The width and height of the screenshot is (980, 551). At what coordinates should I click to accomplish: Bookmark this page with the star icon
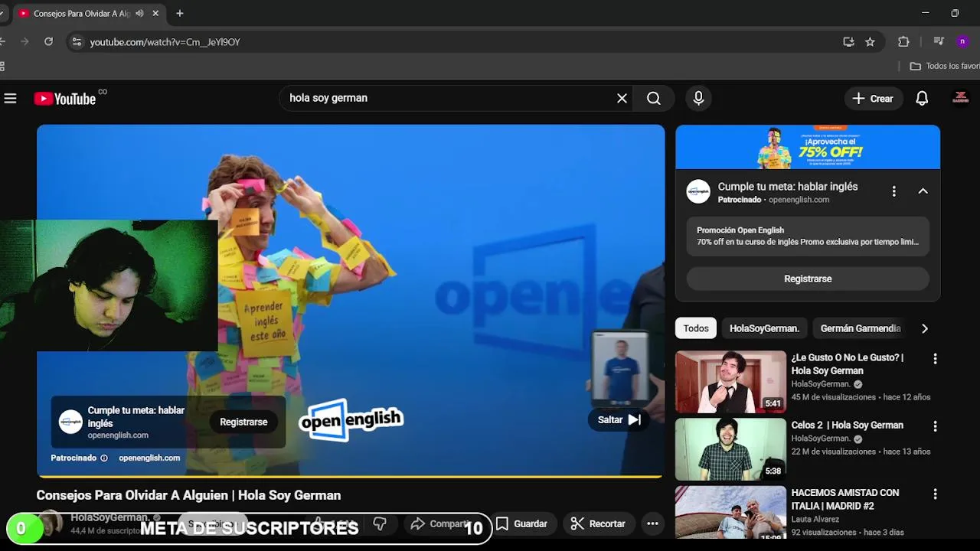tap(870, 42)
